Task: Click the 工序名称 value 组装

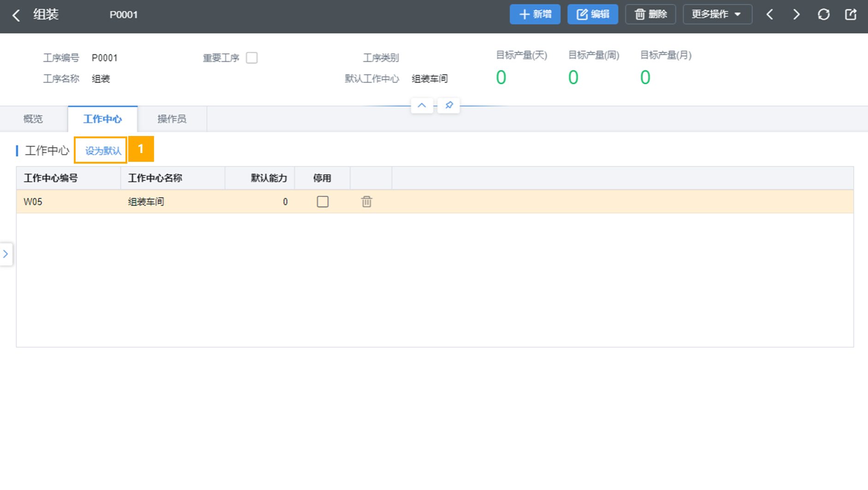Action: click(x=101, y=78)
